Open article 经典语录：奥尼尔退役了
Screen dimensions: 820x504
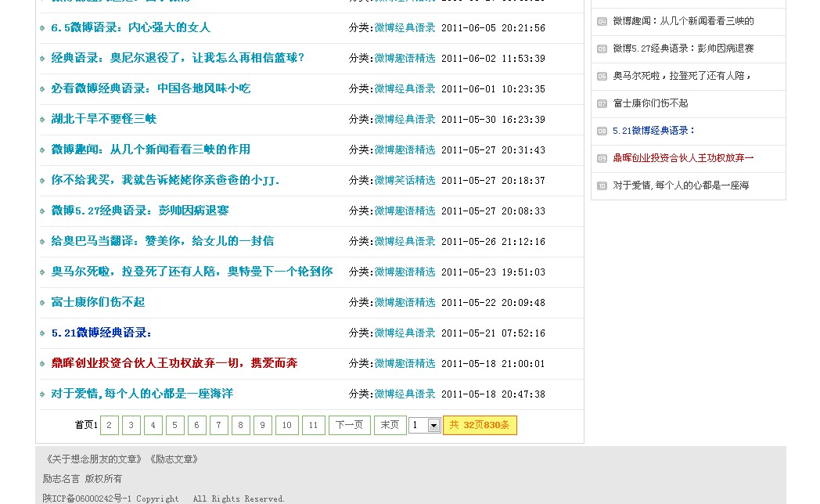(178, 58)
